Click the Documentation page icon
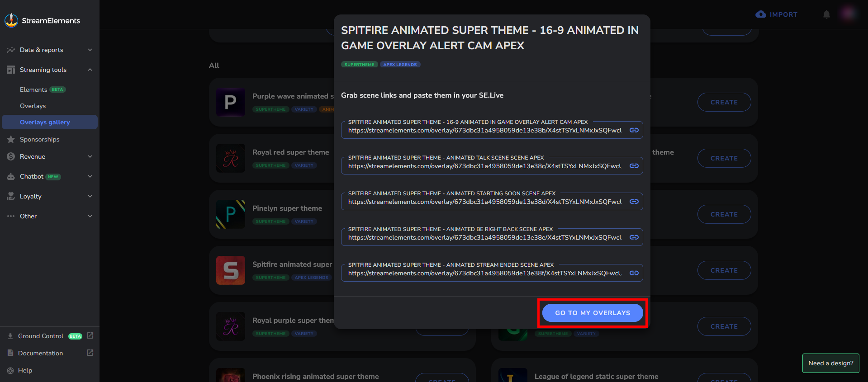 click(10, 353)
